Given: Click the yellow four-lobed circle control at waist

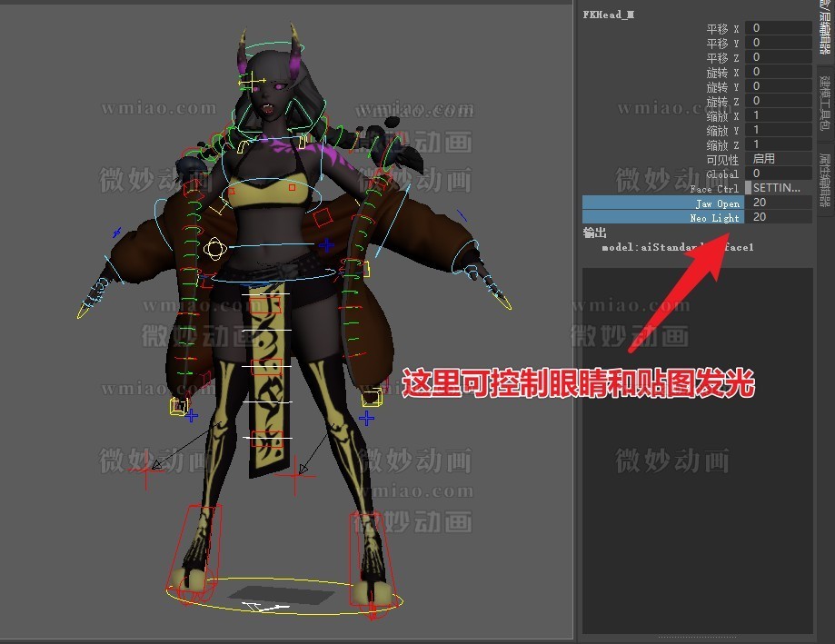Looking at the screenshot, I should click(x=214, y=247).
